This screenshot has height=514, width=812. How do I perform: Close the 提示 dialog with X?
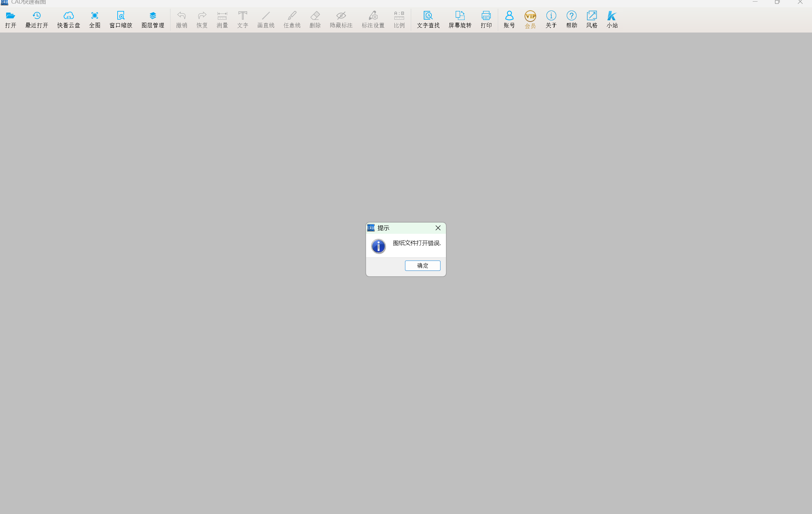click(x=438, y=228)
